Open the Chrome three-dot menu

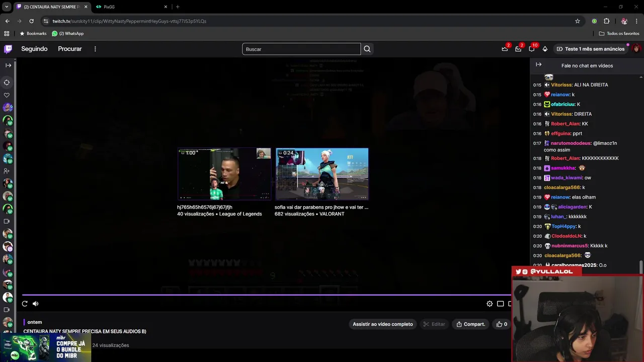click(x=636, y=21)
